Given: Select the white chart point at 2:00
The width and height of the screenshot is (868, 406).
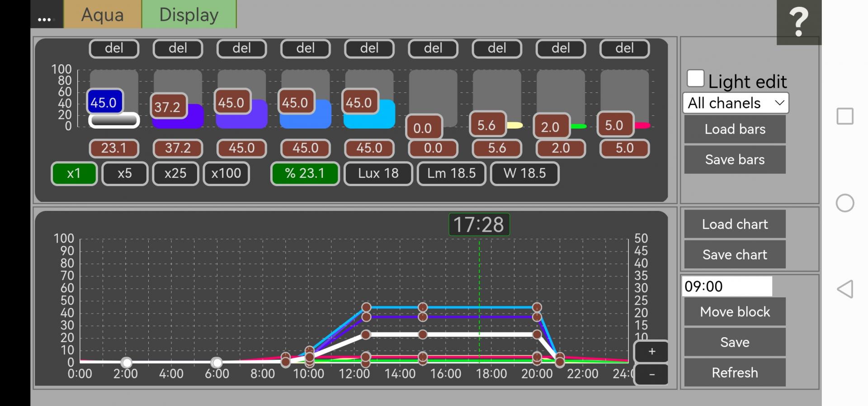Looking at the screenshot, I should (127, 363).
